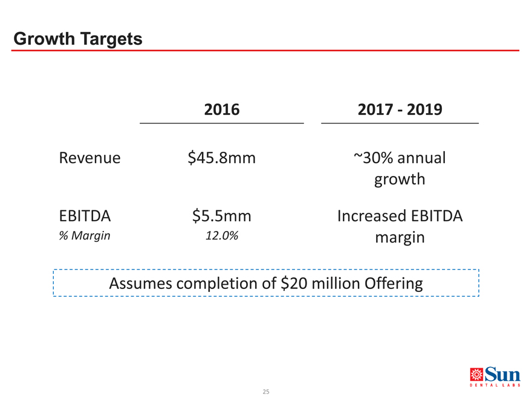Click the underline beneath the 2016 header
Viewport: 532px width, 399px height.
pos(222,123)
